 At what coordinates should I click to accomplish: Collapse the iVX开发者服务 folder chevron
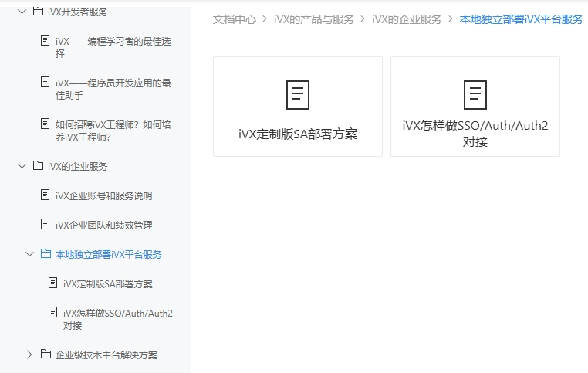22,12
